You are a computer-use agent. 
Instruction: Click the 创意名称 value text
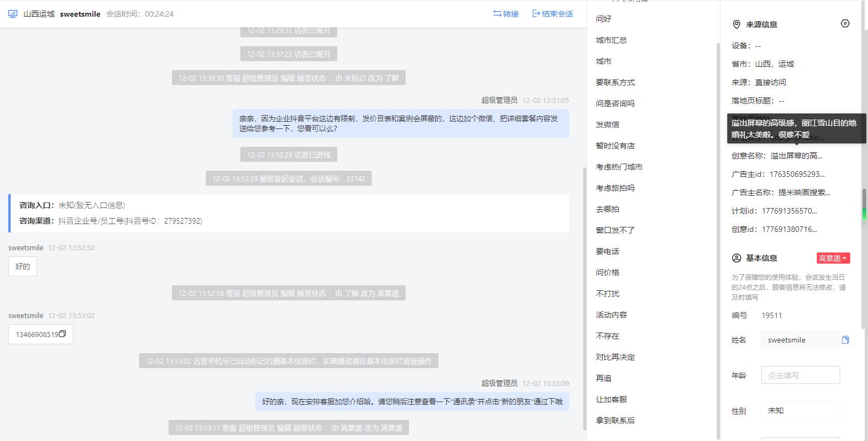point(796,156)
